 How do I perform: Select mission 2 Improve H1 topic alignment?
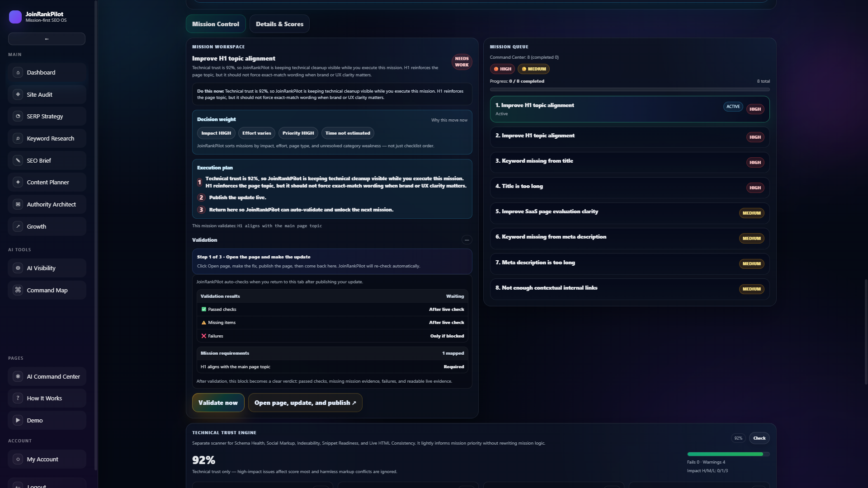[x=630, y=137]
